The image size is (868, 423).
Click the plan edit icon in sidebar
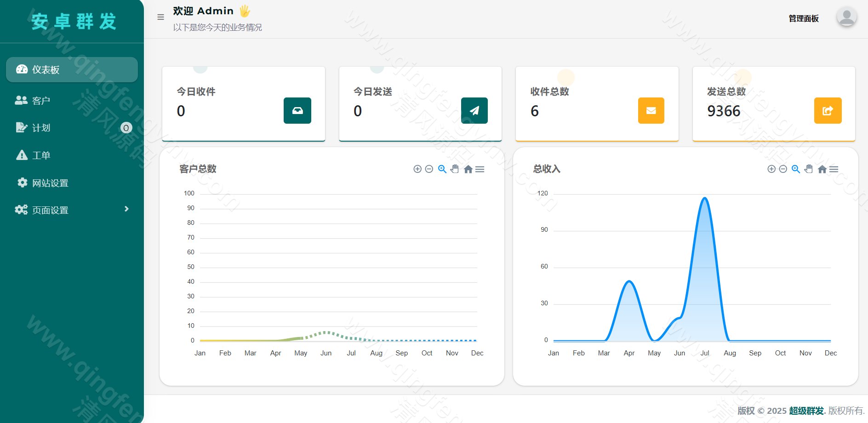[x=22, y=127]
